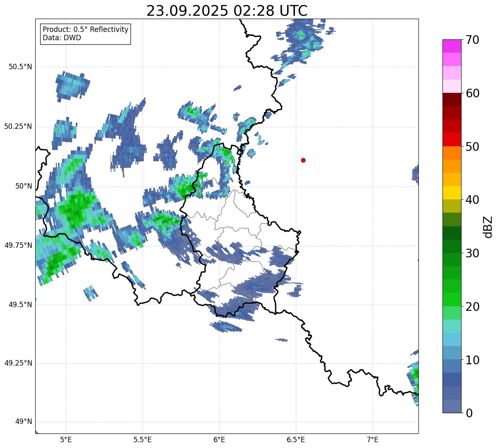Screen dimensions: 498x448
Task: Click the 6°E longitude label
Action: [x=219, y=439]
